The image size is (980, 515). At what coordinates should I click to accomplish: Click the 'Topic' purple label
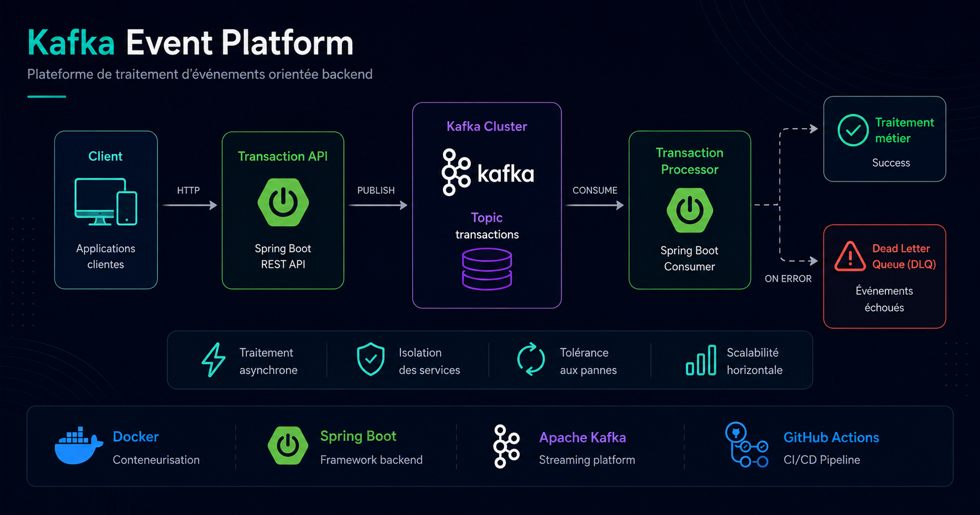click(x=487, y=218)
